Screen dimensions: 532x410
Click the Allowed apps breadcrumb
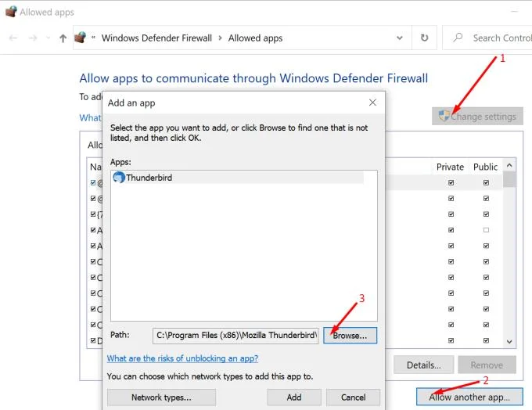[x=256, y=38]
